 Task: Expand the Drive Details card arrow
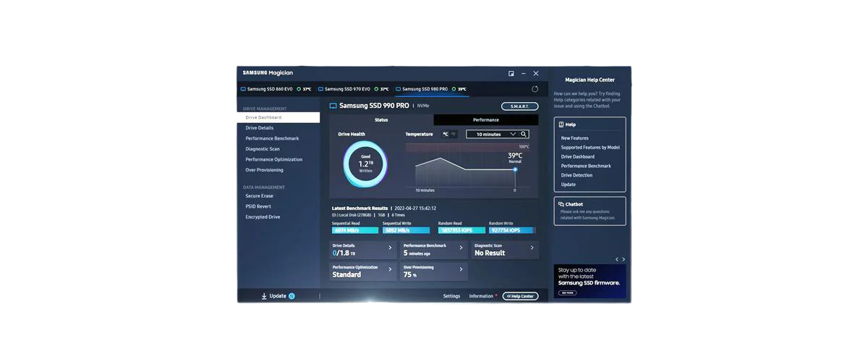point(390,248)
